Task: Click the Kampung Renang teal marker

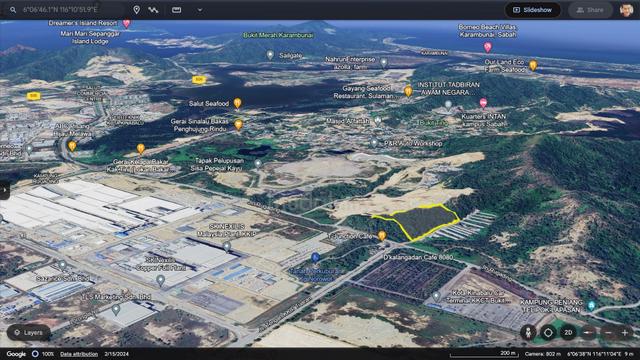Action: pyautogui.click(x=591, y=305)
